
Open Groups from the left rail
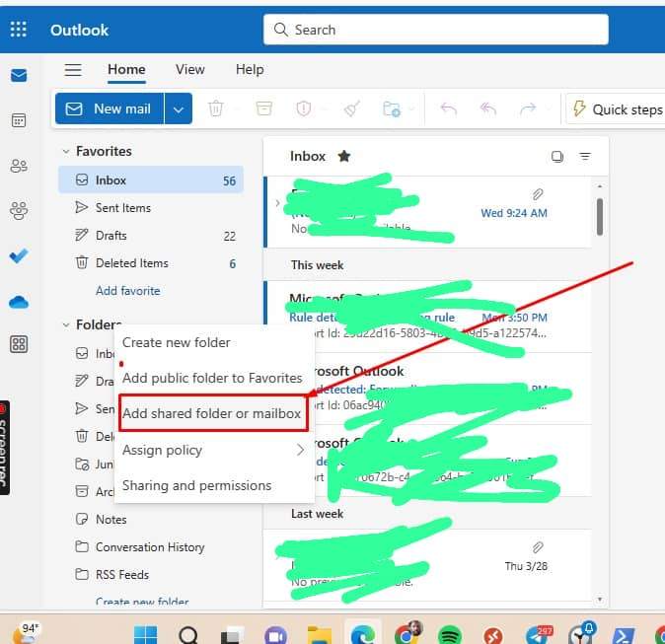click(x=19, y=210)
